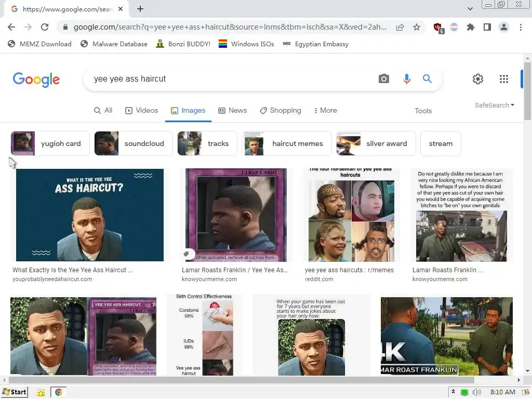The width and height of the screenshot is (532, 399).
Task: Click the blue magnifier search button
Action: pyautogui.click(x=427, y=79)
